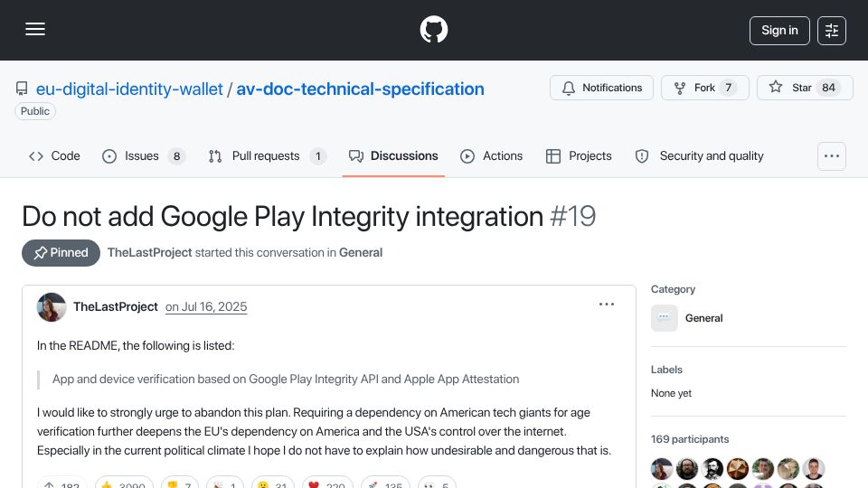Click the Public visibility badge
This screenshot has width=868, height=488.
(x=35, y=111)
